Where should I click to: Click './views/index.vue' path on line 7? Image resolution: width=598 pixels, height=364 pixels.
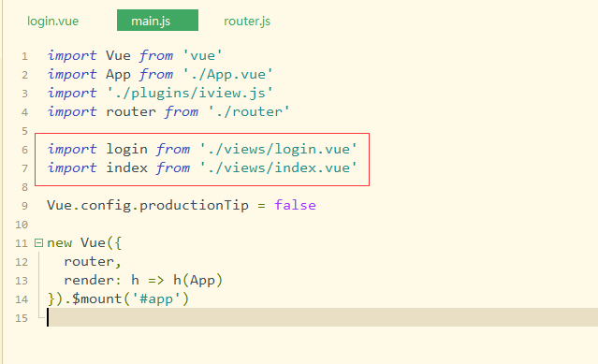pos(278,167)
